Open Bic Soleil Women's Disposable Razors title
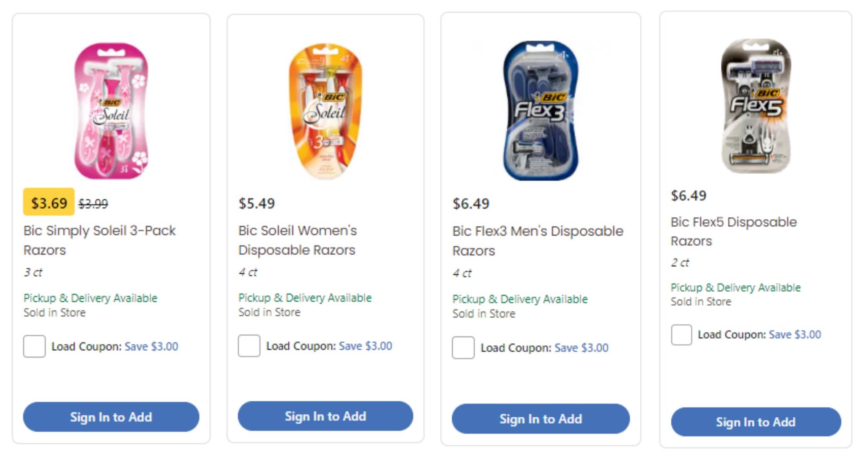868x459 pixels. (x=297, y=240)
